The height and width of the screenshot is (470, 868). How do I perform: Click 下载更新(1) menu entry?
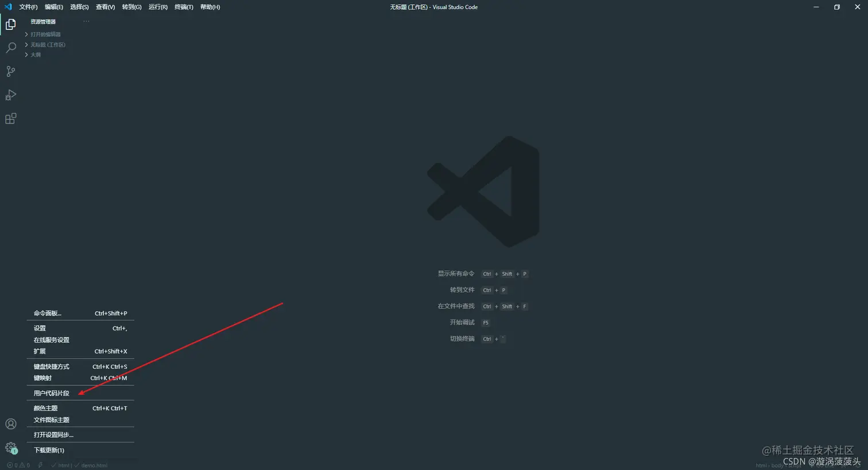coord(80,450)
